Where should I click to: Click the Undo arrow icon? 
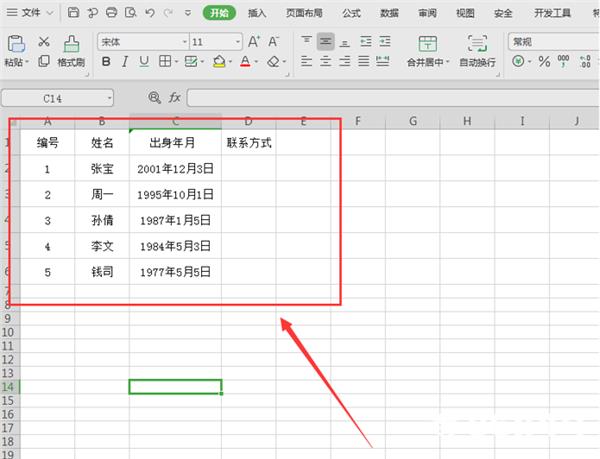tap(150, 13)
